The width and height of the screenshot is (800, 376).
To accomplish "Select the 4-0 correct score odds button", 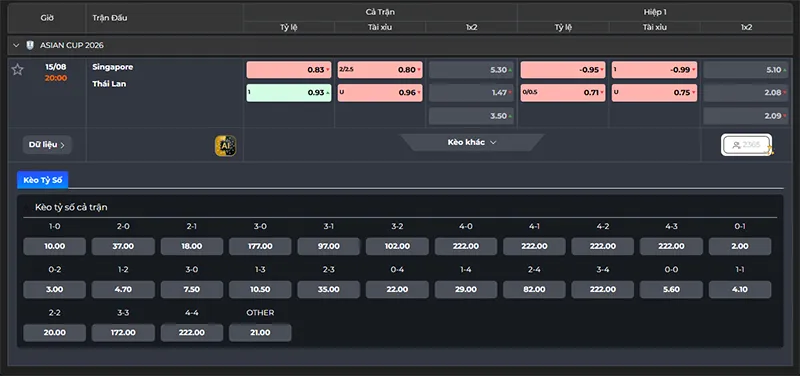I will [x=466, y=246].
